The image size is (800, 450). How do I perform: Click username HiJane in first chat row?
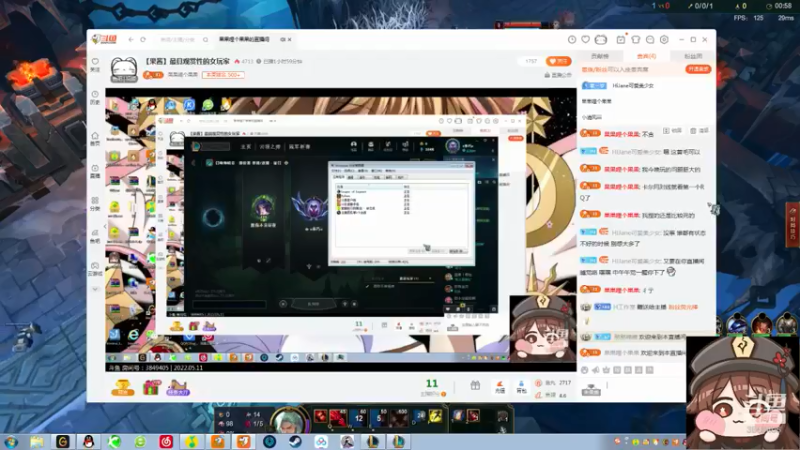tap(633, 86)
